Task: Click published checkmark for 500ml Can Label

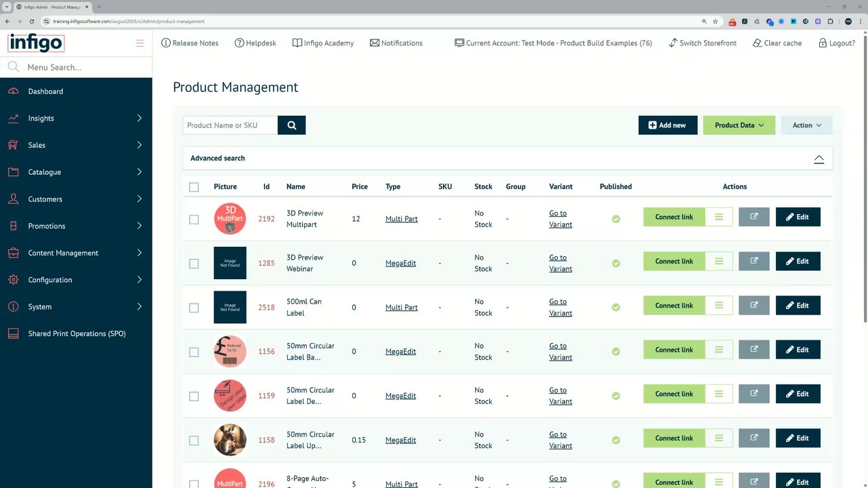Action: [616, 307]
